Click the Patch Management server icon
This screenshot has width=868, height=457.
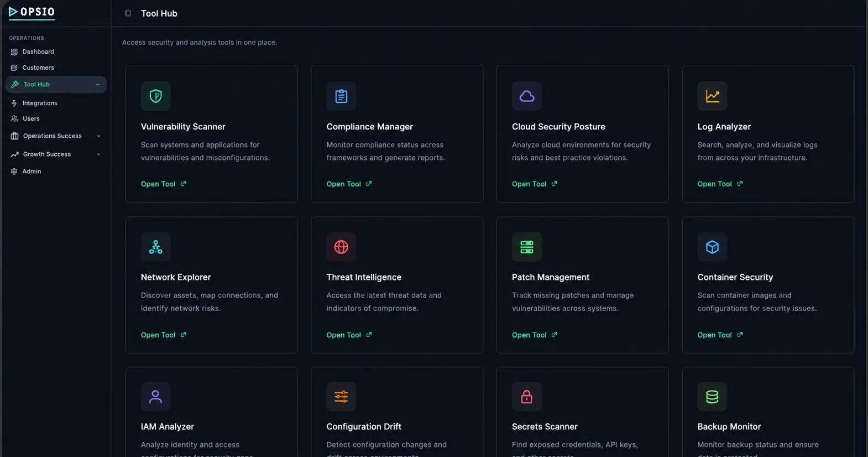[x=527, y=247]
